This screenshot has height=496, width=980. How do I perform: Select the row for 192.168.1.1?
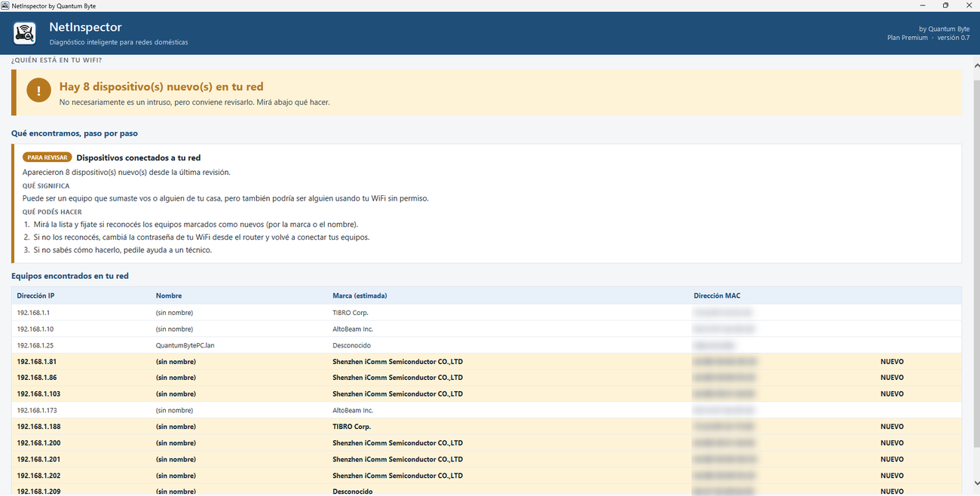(486, 312)
